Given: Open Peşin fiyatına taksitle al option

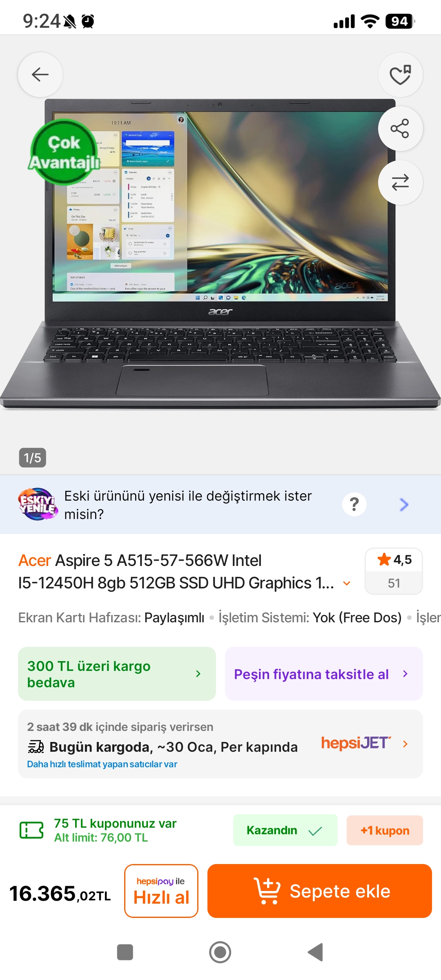Looking at the screenshot, I should (x=324, y=674).
